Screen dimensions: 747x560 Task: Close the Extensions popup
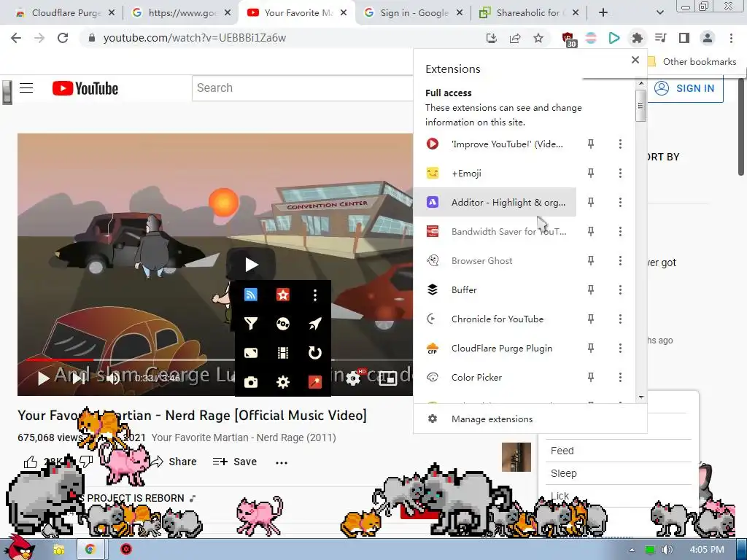tap(635, 60)
